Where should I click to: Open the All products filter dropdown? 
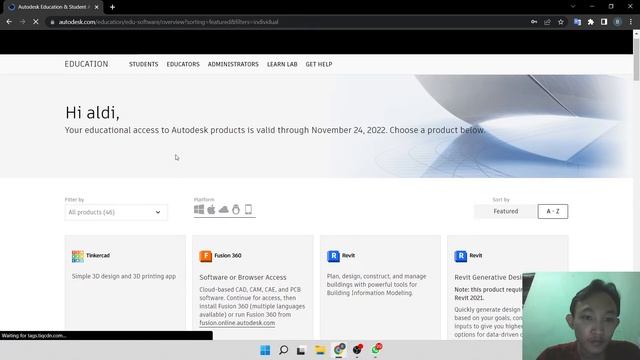[116, 212]
